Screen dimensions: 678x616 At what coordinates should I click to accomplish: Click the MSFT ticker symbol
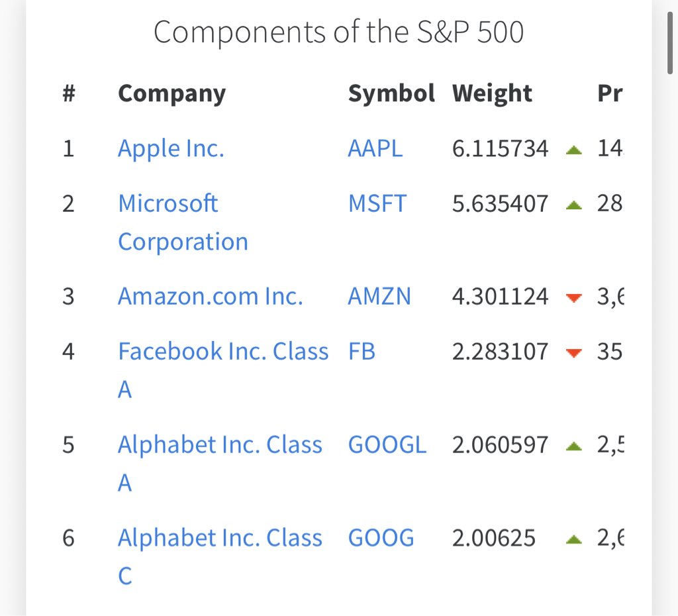(x=377, y=203)
